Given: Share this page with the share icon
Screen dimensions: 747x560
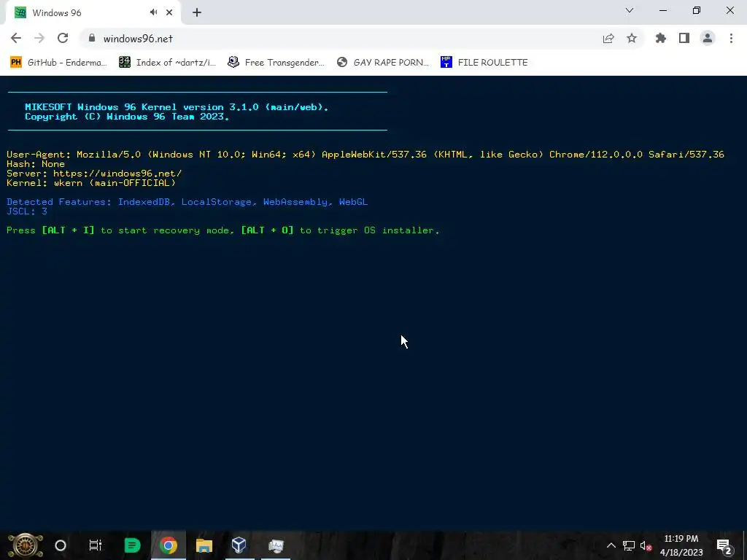Looking at the screenshot, I should click(608, 39).
